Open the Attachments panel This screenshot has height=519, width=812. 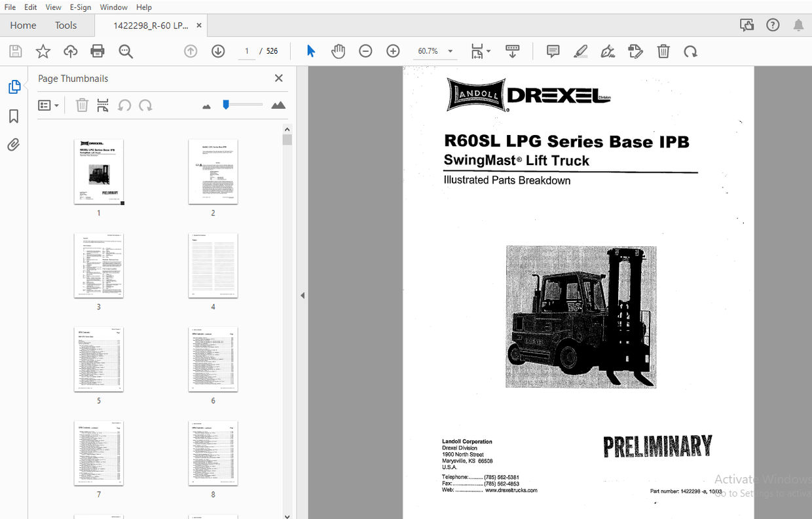(x=14, y=144)
